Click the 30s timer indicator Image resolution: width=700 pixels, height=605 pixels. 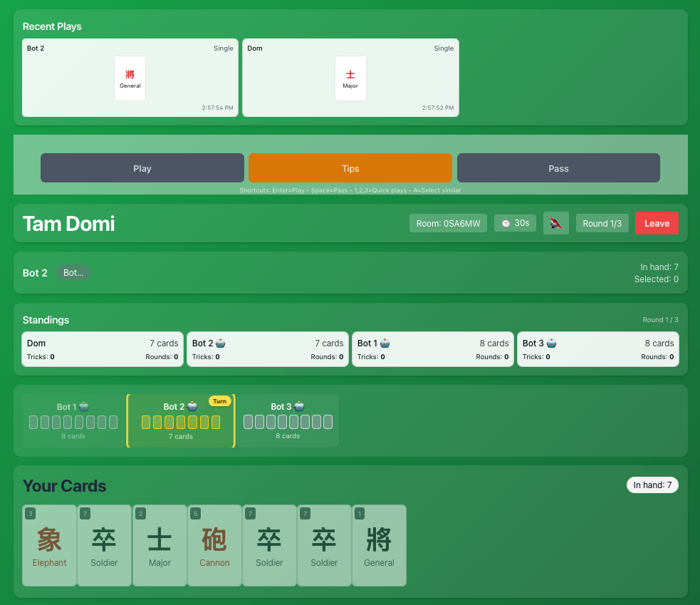515,223
